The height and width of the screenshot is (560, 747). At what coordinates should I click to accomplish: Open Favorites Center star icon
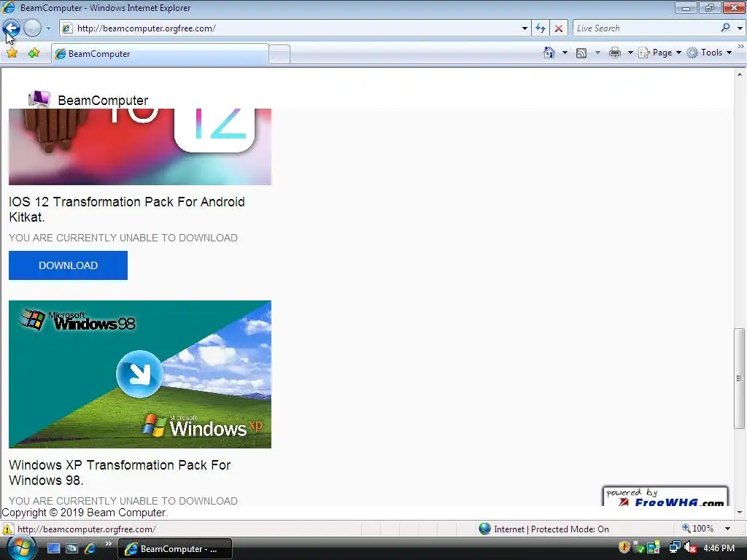click(12, 52)
